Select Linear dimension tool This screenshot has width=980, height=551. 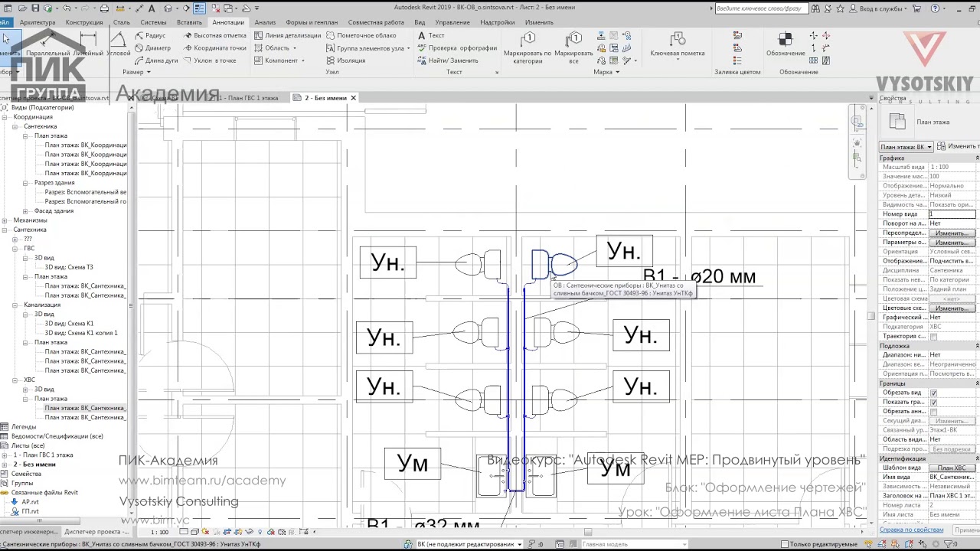click(x=88, y=45)
